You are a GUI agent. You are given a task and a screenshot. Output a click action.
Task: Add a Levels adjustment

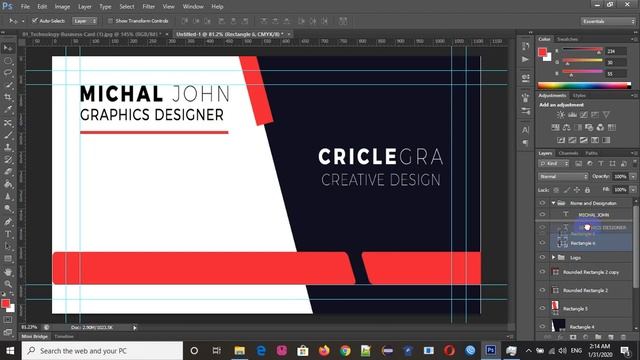tap(572, 115)
